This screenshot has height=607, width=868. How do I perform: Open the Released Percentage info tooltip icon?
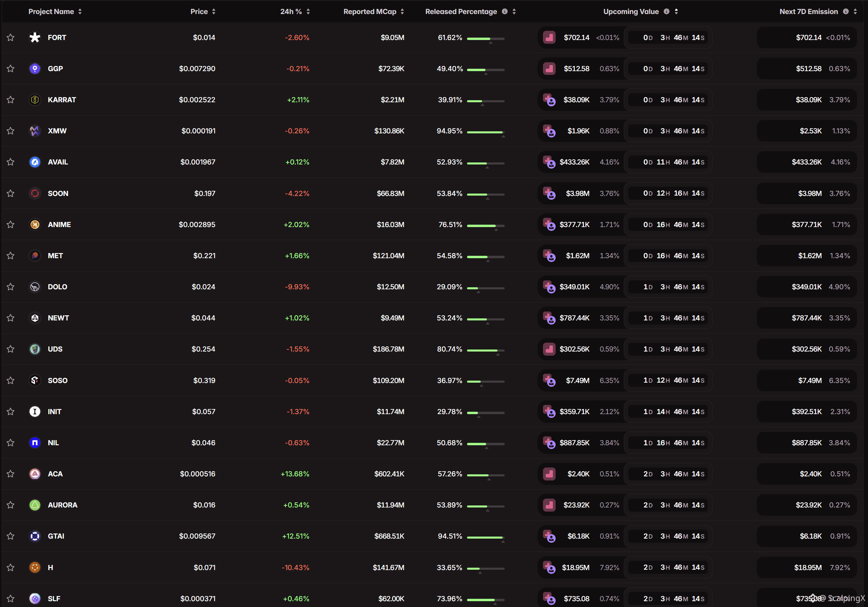pos(505,11)
